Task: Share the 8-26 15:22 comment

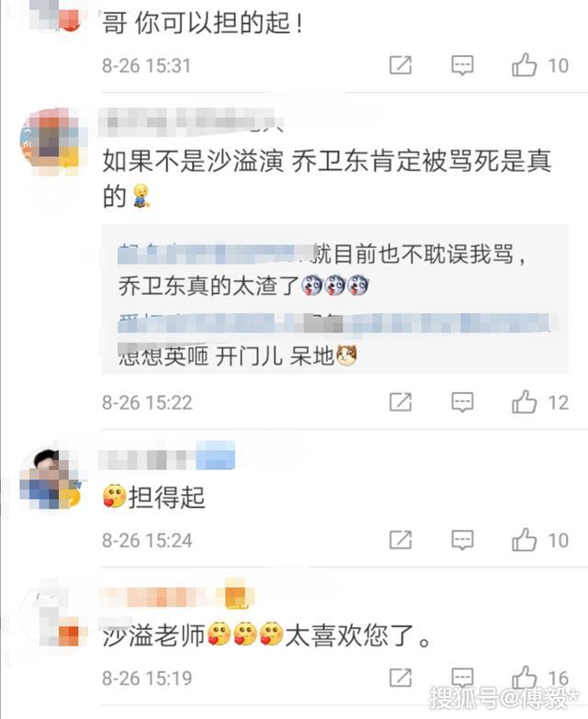Action: [401, 402]
